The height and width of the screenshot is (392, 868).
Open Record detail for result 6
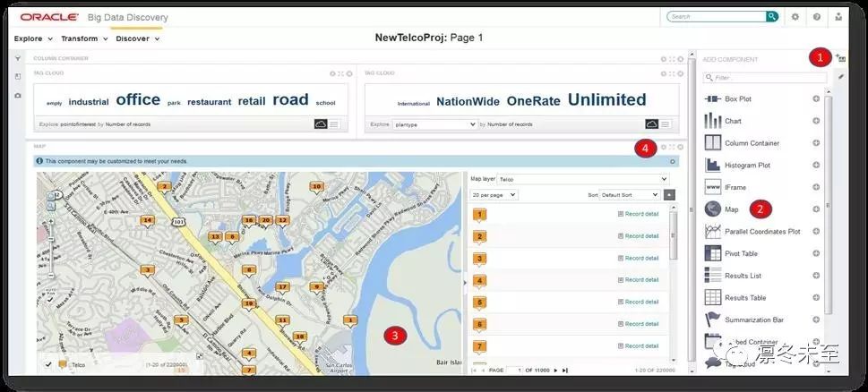pos(639,324)
